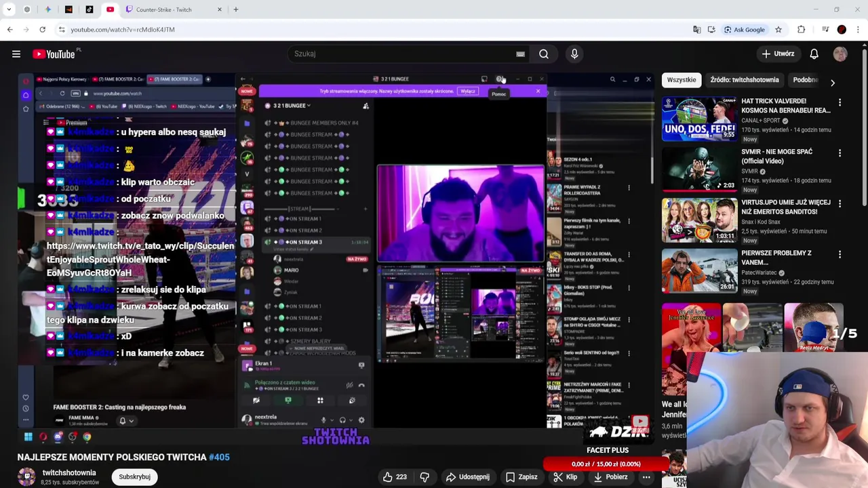The image size is (868, 488).
Task: Open SVMIR - NIE MOGĘ SPAĆ video thumbnail
Action: tap(699, 169)
